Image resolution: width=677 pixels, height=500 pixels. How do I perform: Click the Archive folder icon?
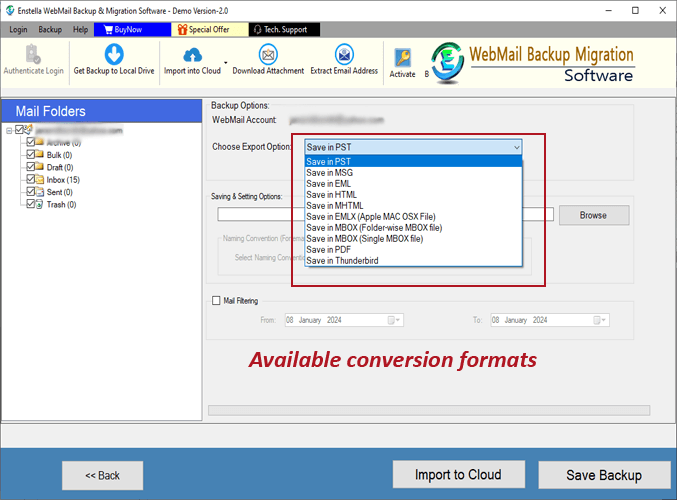[x=39, y=142]
